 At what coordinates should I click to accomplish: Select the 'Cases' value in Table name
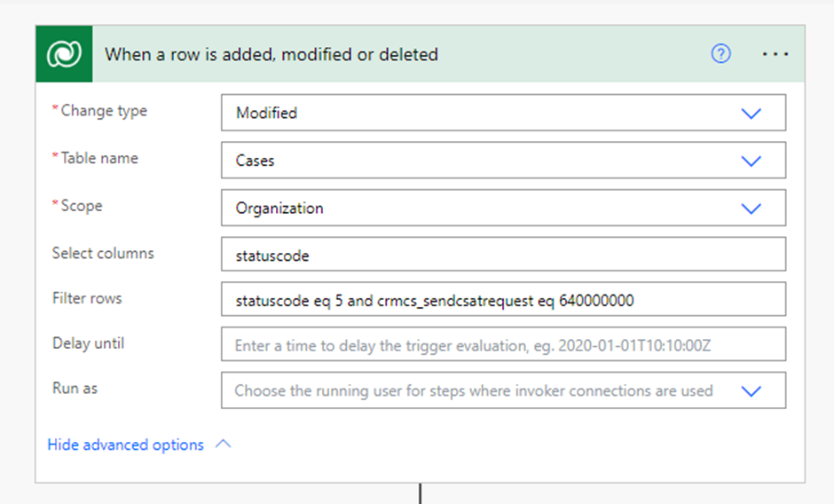255,161
